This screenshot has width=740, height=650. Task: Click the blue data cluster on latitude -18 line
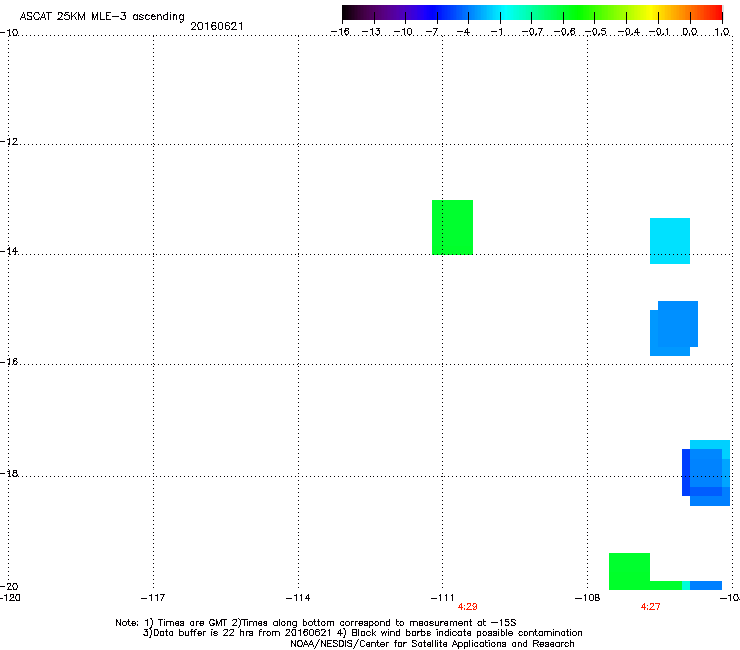pyautogui.click(x=706, y=473)
